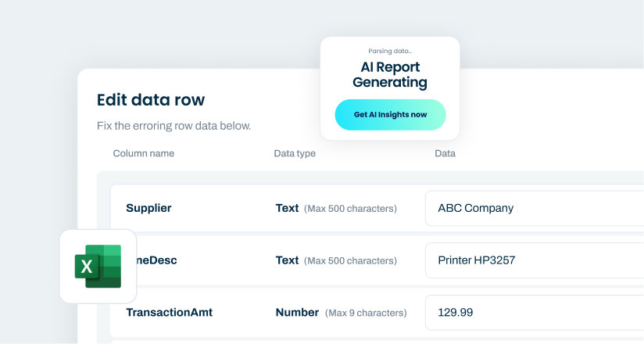Image resolution: width=644 pixels, height=344 pixels.
Task: Click the Data column header
Action: click(x=445, y=153)
